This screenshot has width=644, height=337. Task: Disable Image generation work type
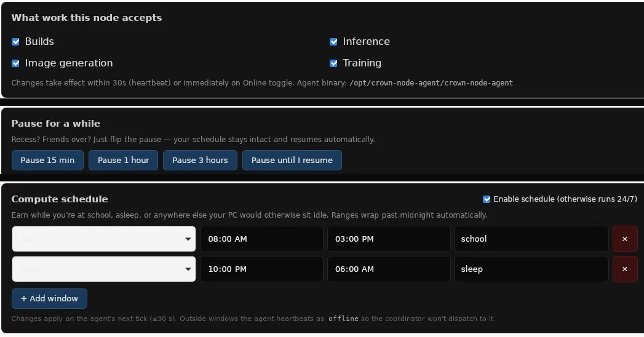[15, 63]
